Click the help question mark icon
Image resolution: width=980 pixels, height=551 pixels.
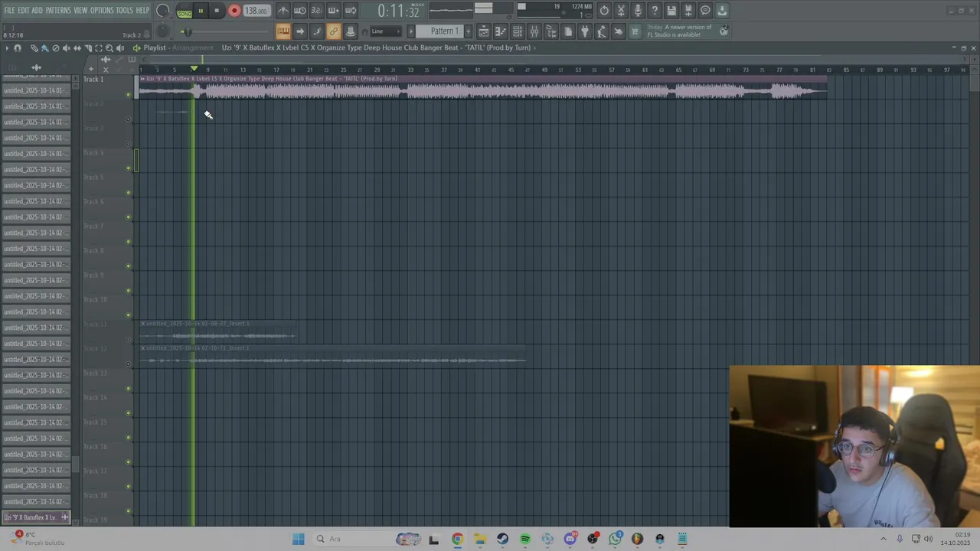tap(655, 11)
